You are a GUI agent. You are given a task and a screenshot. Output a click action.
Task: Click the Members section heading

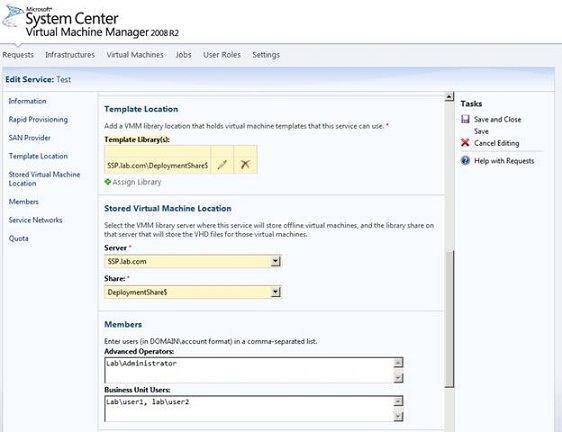click(x=123, y=324)
